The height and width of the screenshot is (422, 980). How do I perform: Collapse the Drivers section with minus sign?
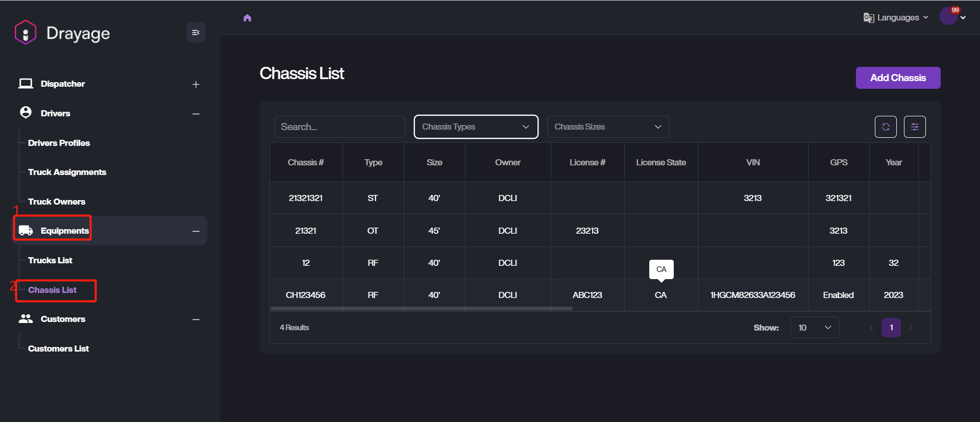tap(195, 114)
